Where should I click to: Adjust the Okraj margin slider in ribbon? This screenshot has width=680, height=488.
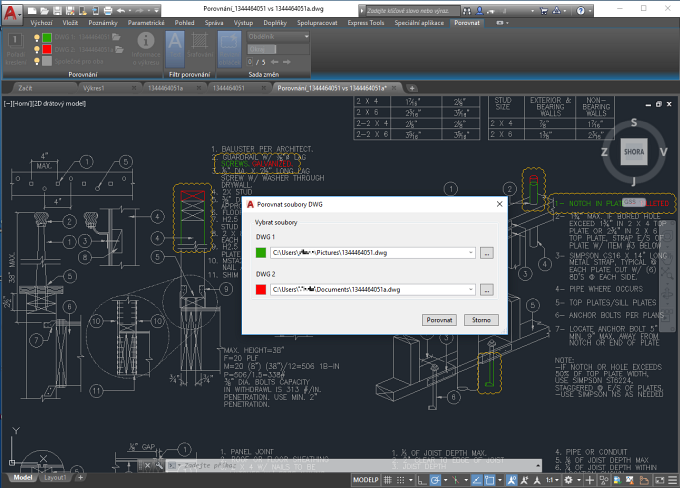point(278,49)
